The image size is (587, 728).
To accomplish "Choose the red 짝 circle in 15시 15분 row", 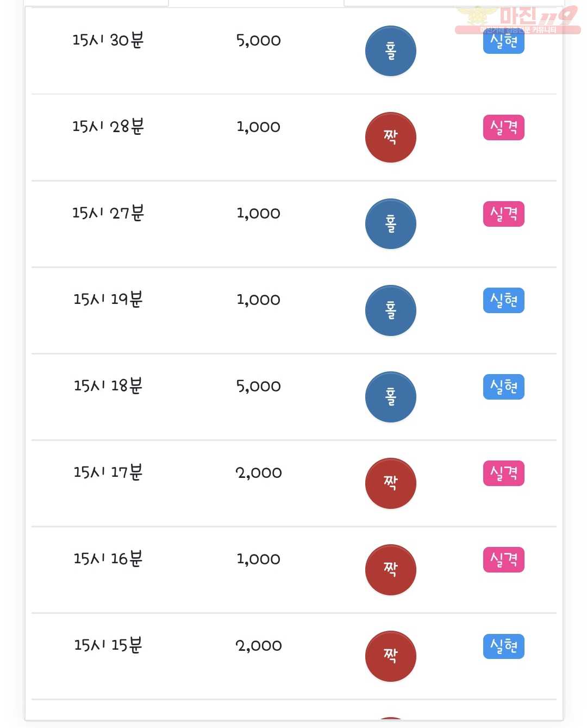I will point(390,656).
